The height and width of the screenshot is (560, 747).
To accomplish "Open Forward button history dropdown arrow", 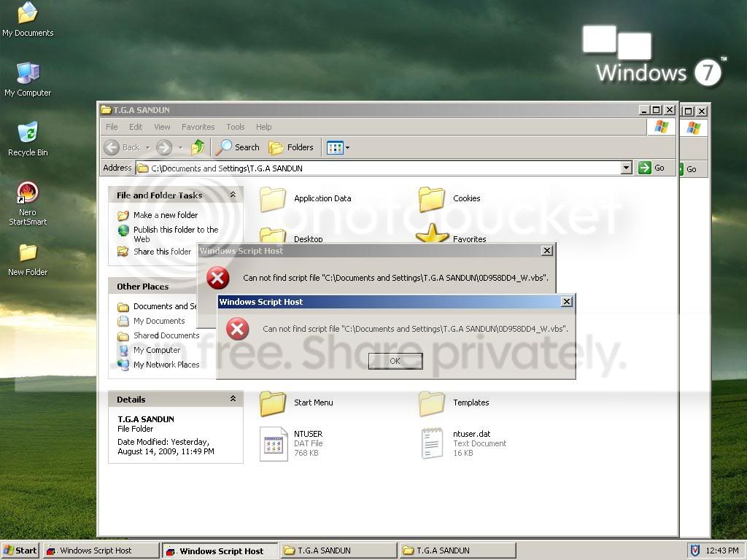I will coord(180,147).
